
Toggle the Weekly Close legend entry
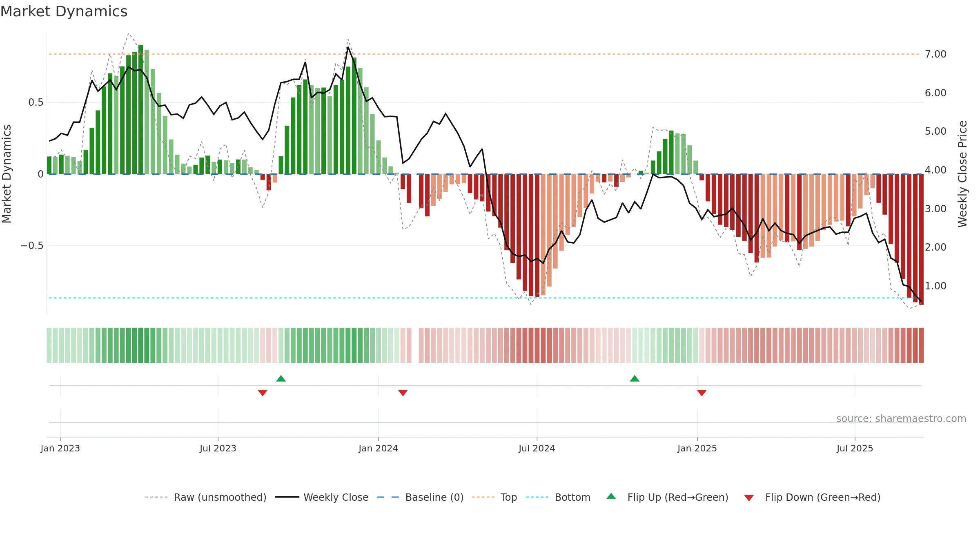(x=321, y=497)
